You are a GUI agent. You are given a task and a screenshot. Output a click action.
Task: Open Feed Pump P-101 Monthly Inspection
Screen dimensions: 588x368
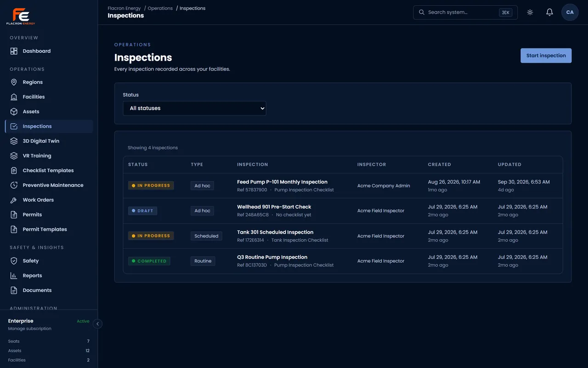(x=282, y=182)
